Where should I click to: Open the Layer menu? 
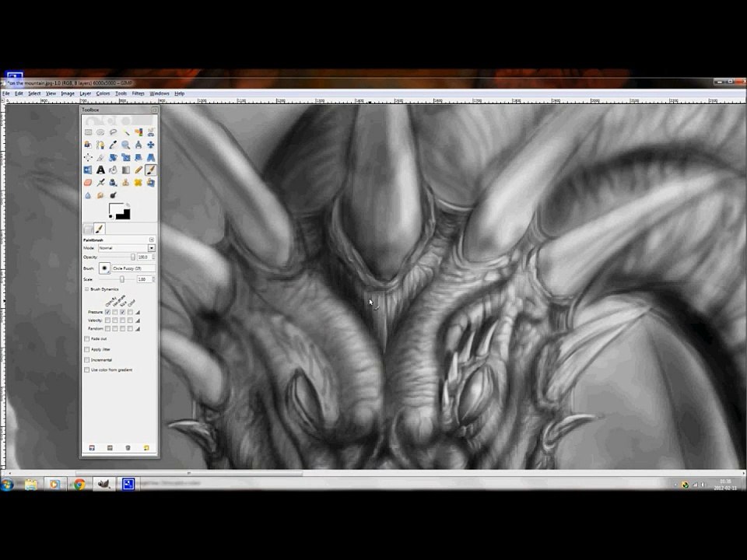pyautogui.click(x=86, y=93)
